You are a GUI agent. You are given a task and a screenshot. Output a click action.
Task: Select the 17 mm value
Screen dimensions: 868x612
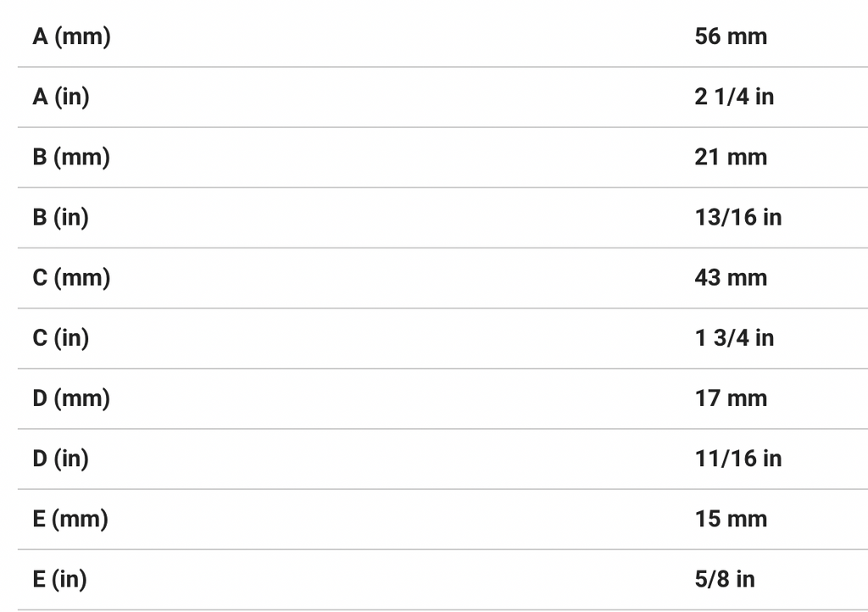(730, 398)
